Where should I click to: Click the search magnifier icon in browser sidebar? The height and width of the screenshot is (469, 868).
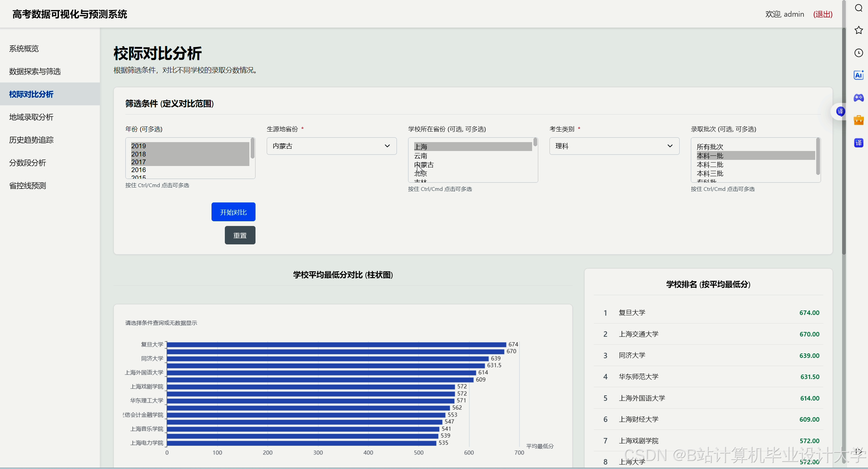(x=858, y=8)
